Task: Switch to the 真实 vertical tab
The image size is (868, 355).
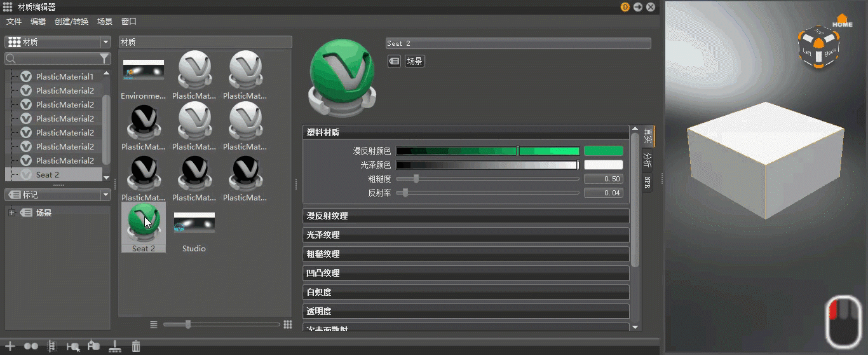Action: [x=648, y=136]
